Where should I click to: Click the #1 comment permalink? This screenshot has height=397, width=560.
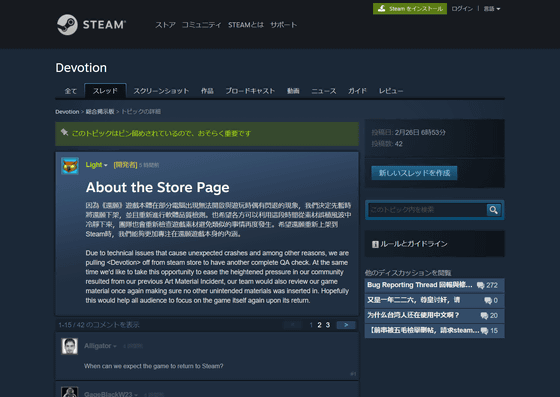[x=353, y=374]
